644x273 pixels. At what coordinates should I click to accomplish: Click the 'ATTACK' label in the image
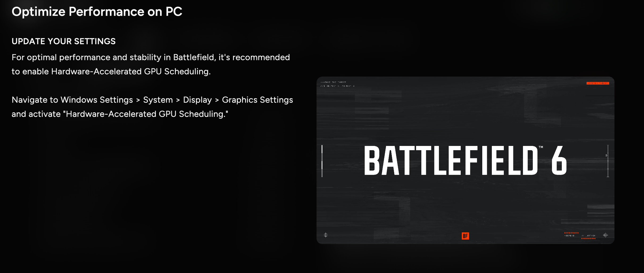591,236
